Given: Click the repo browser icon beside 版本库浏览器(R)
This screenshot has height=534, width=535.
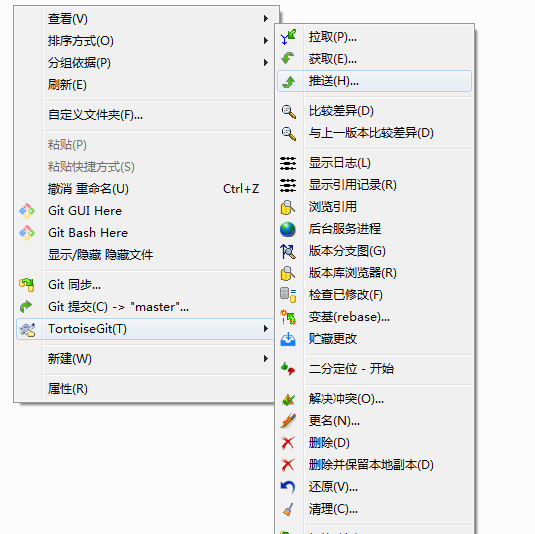Looking at the screenshot, I should click(288, 273).
